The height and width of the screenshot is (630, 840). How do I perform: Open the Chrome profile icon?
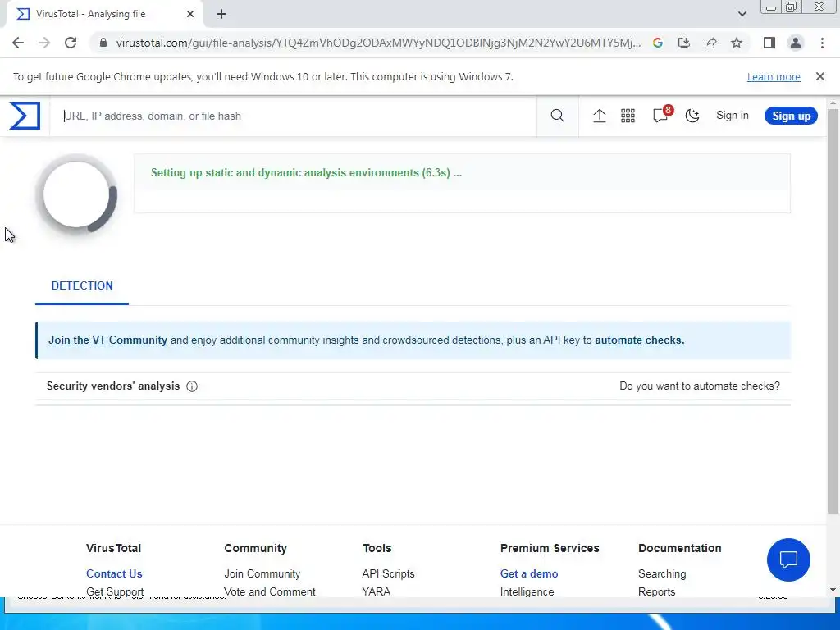coord(796,43)
